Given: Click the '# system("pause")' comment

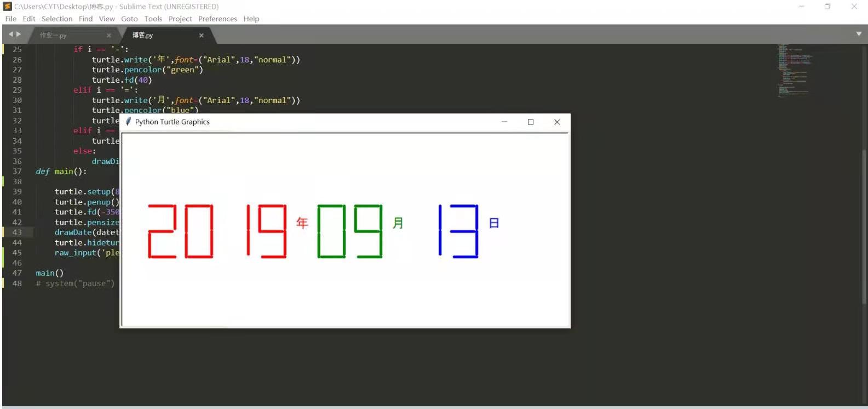Looking at the screenshot, I should tap(76, 283).
